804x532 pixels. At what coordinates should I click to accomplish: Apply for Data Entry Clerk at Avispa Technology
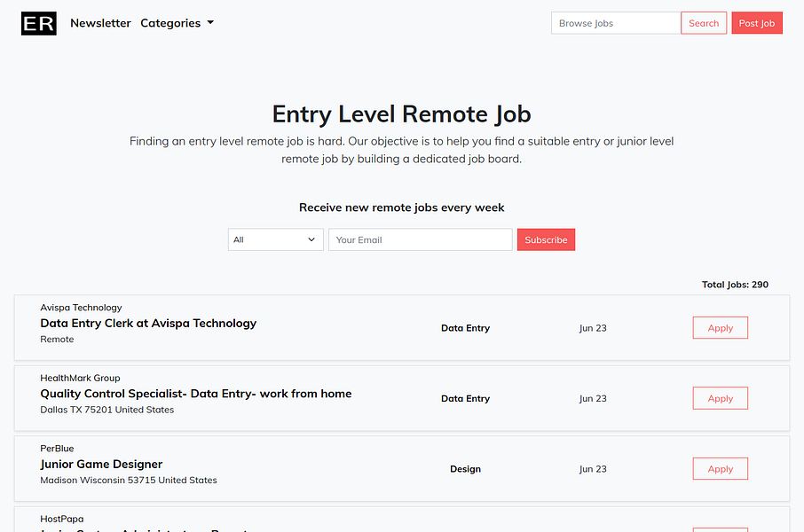pos(720,327)
